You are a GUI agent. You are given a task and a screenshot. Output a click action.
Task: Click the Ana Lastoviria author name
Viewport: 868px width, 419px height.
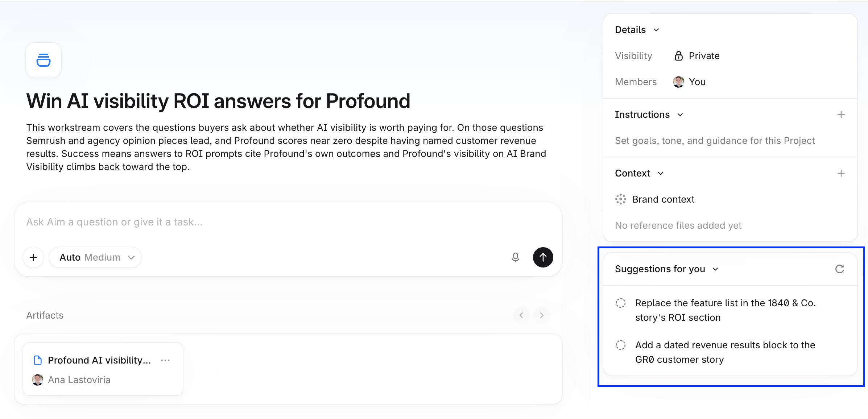tap(79, 380)
